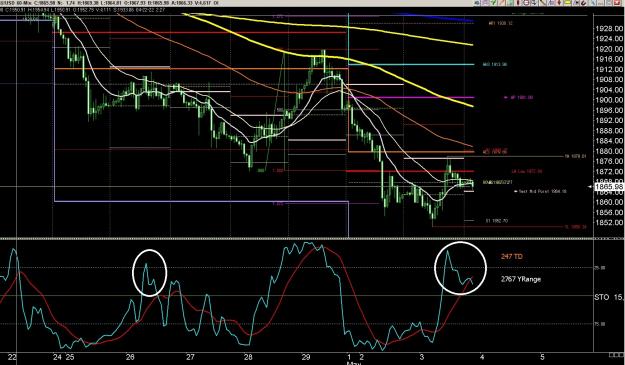Click date 4 on the time axis
This screenshot has height=365, width=625.
coord(482,357)
